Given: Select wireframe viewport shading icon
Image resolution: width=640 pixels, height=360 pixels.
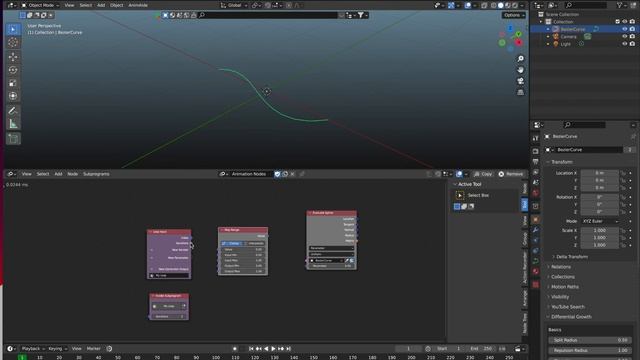Looking at the screenshot, I should (494, 5).
